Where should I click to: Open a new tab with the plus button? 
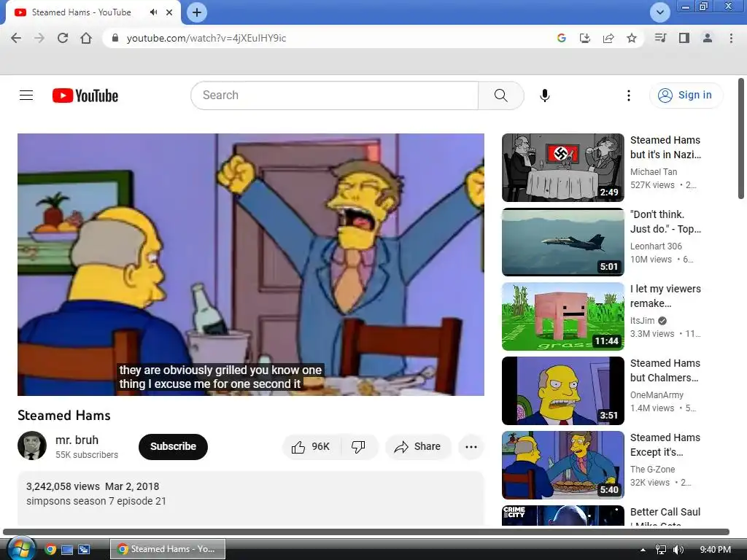tap(197, 12)
